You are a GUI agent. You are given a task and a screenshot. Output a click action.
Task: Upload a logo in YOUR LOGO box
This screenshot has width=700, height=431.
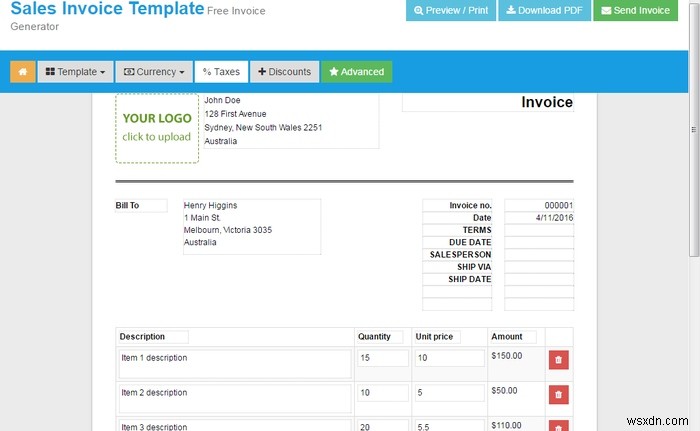pyautogui.click(x=157, y=128)
